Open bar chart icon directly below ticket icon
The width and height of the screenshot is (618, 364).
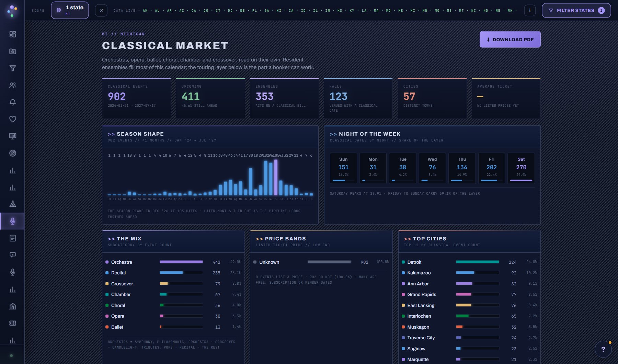pos(13,340)
